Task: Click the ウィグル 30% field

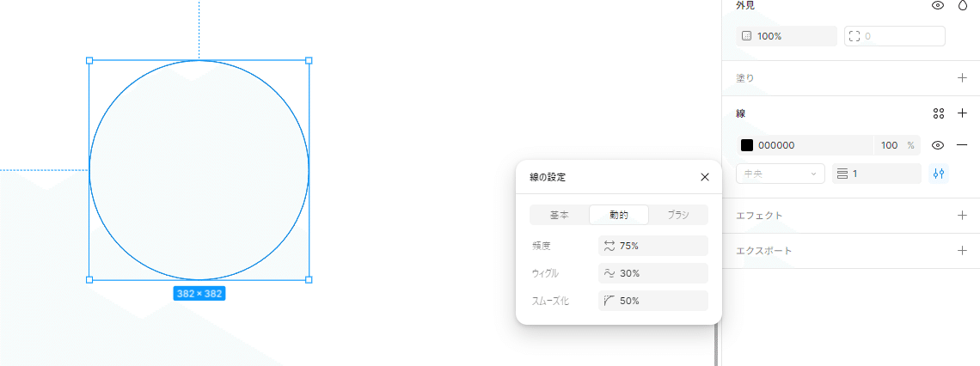Action: (x=653, y=273)
